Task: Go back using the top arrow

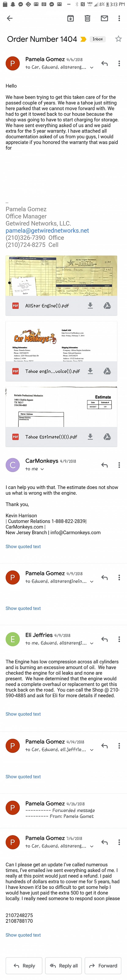Action: [10, 18]
